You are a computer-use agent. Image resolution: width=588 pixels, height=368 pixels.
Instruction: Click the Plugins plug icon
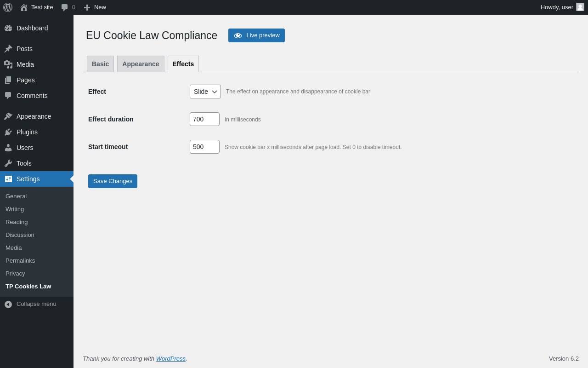pos(8,132)
